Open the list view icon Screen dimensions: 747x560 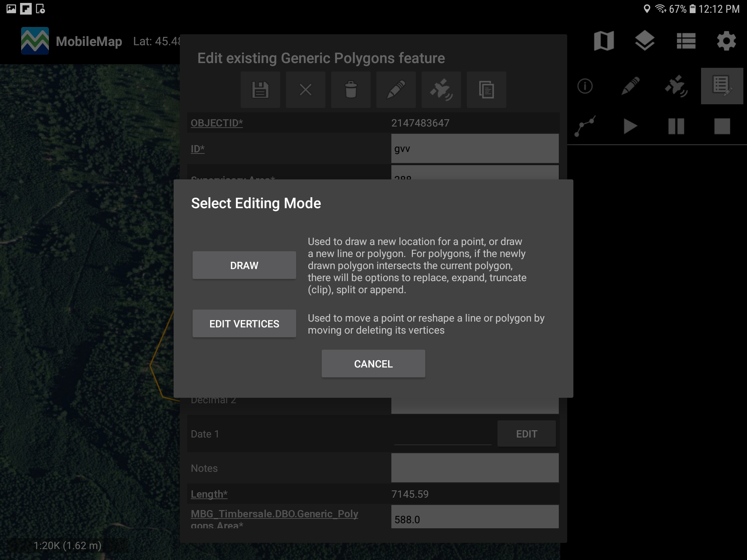click(x=686, y=41)
